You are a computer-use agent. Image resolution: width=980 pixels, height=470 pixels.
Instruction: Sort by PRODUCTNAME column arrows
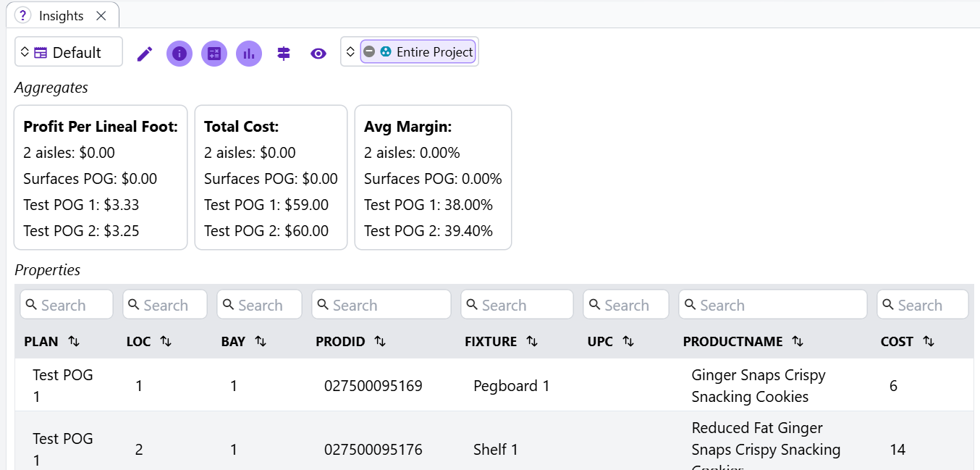(798, 341)
